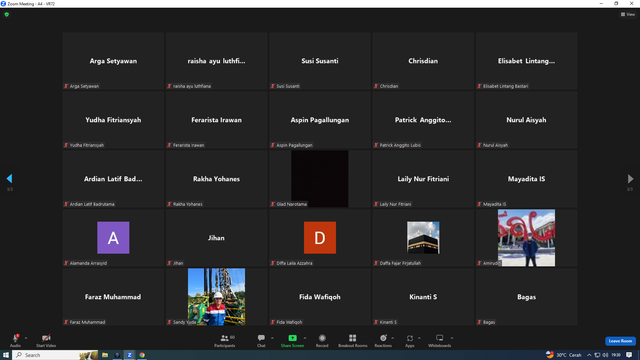Viewport: 640px width, 360px height.
Task: Open the View layout menu
Action: [628, 14]
